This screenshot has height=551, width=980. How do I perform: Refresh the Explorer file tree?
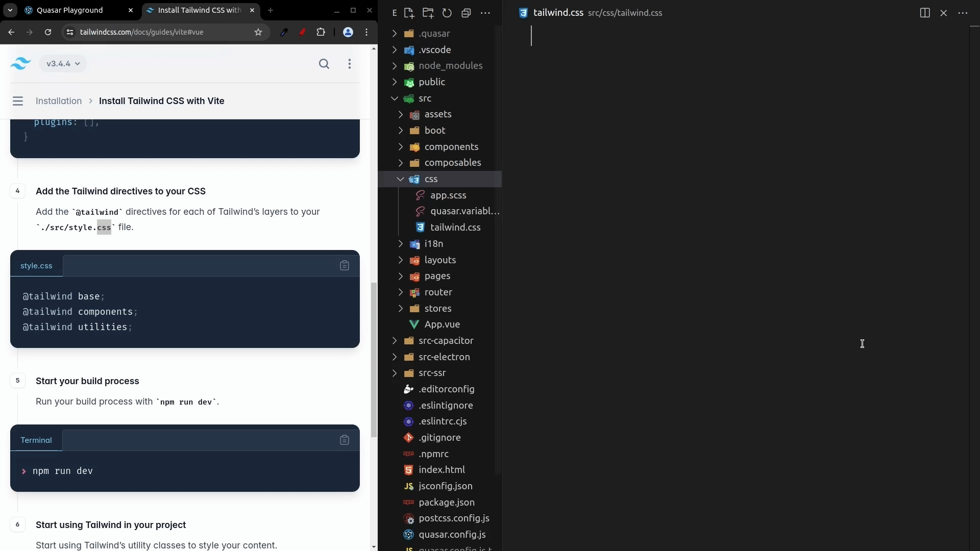[x=447, y=13]
